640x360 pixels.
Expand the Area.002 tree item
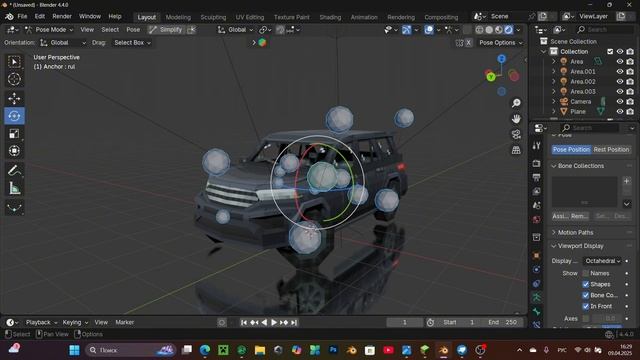[x=554, y=82]
